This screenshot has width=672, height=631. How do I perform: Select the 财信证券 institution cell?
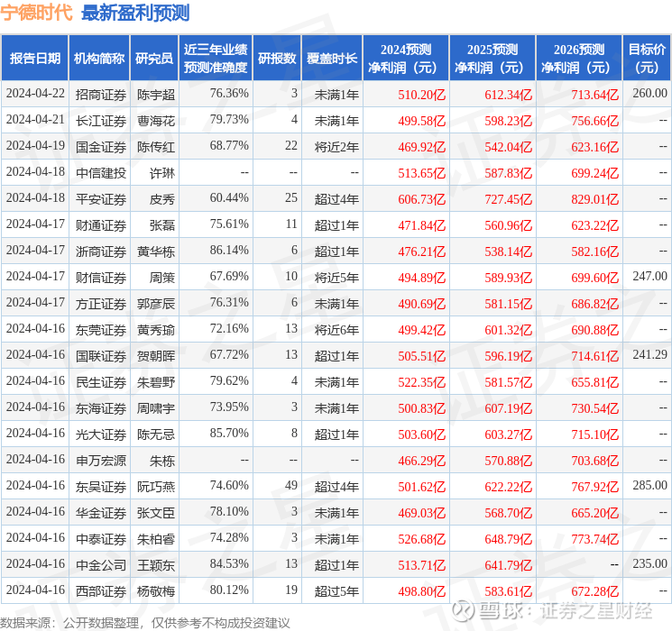pyautogui.click(x=101, y=277)
